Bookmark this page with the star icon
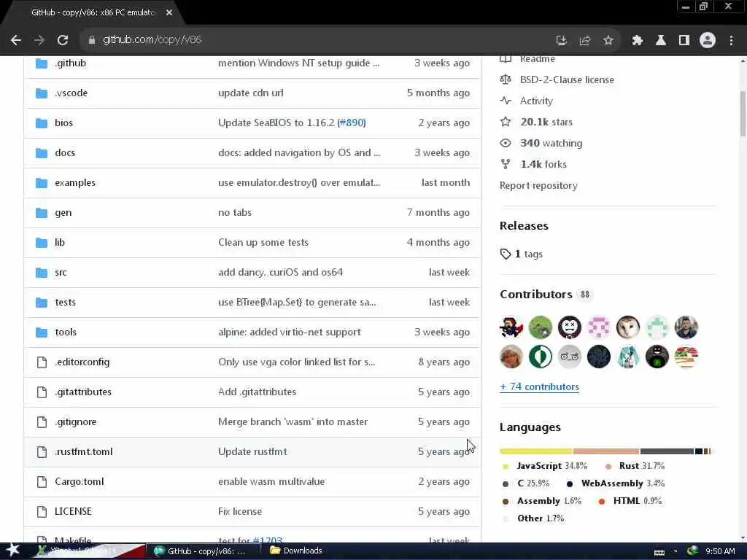The image size is (747, 560). 608,41
